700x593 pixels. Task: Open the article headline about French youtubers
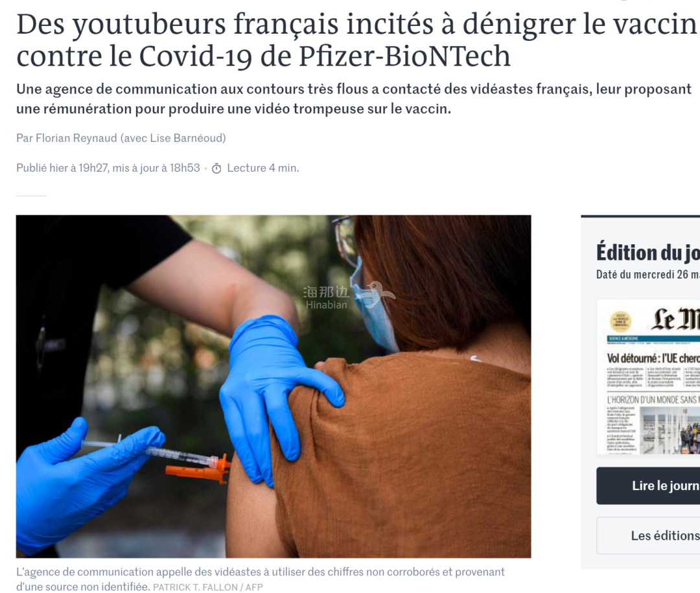pos(356,40)
